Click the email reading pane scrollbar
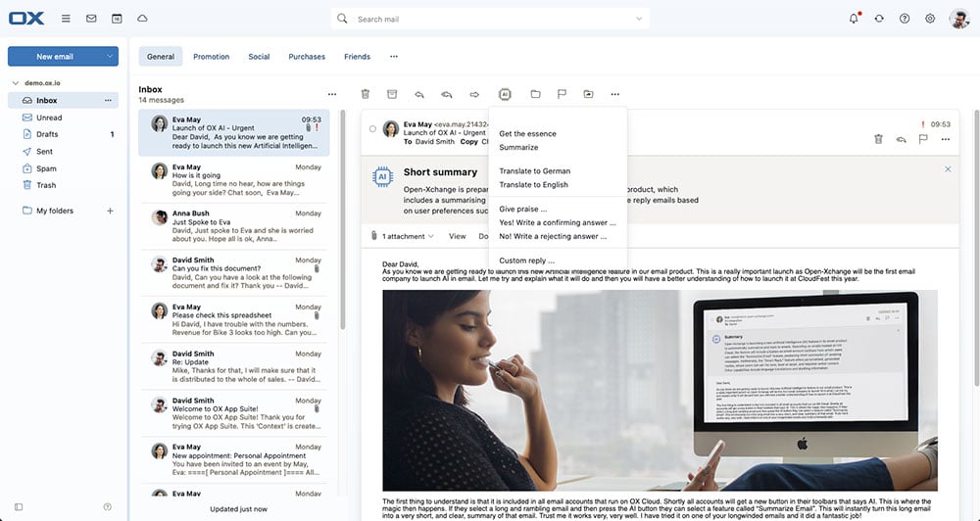 click(976, 250)
